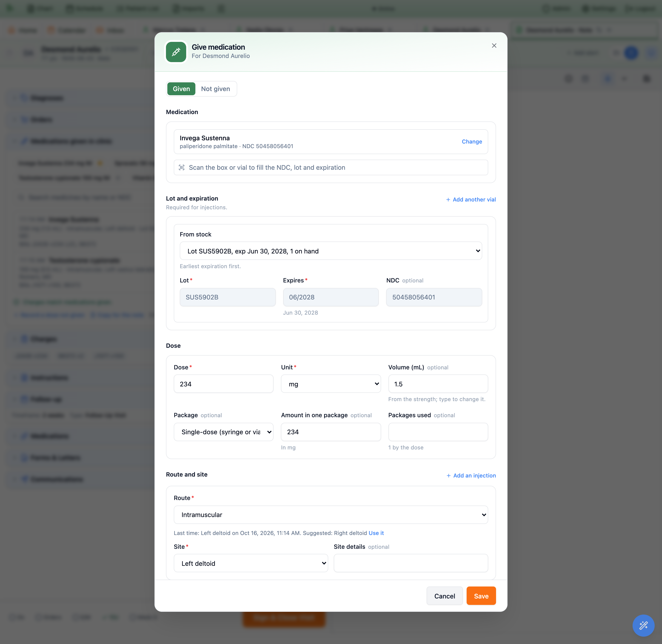Click the 'In mg' hint text
This screenshot has width=662, height=644.
288,448
